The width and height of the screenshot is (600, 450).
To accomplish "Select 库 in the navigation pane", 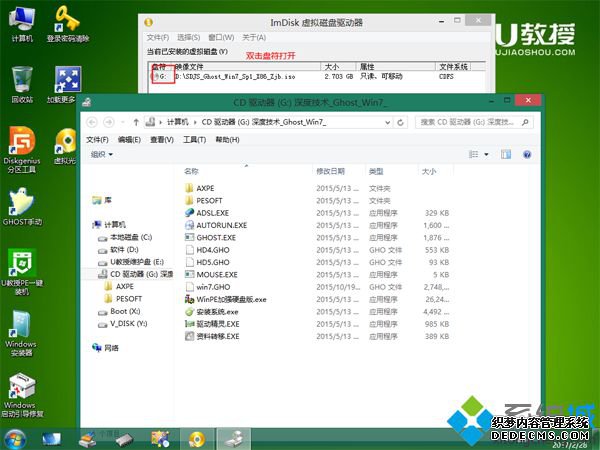I will click(x=102, y=200).
